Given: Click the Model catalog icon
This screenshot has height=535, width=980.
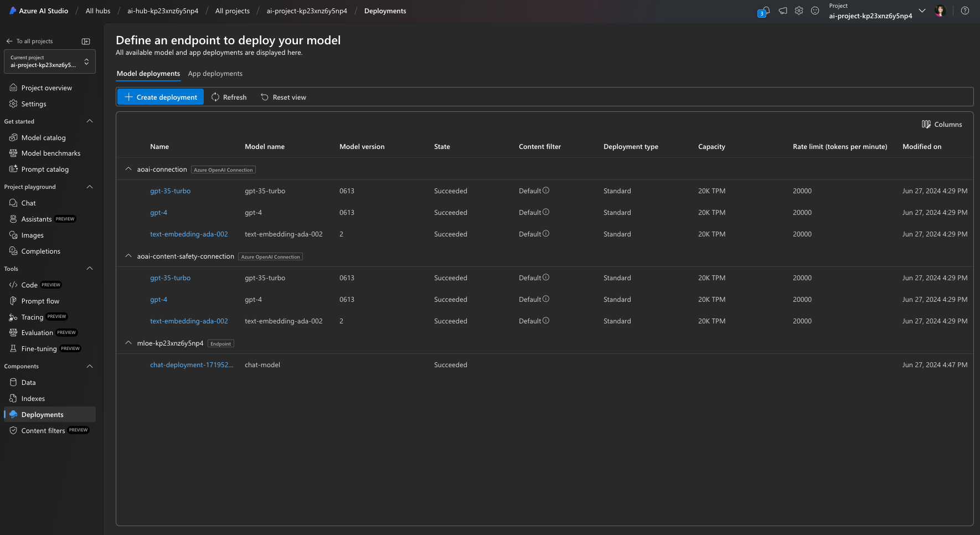Looking at the screenshot, I should coord(13,137).
